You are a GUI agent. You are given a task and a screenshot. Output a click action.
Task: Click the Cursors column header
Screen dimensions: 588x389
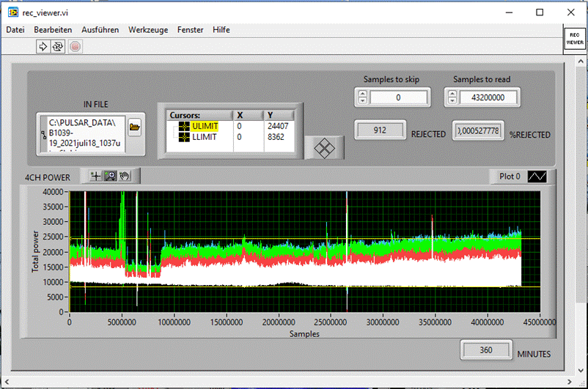click(200, 115)
